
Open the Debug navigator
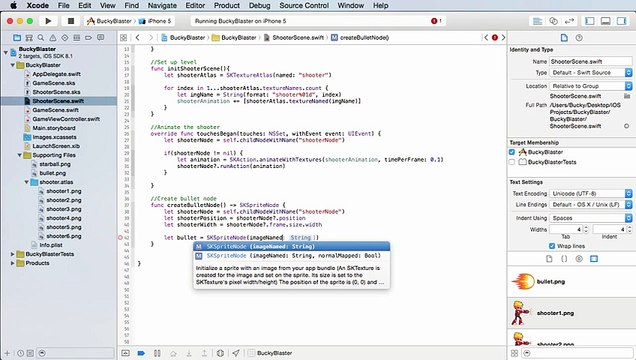click(77, 38)
